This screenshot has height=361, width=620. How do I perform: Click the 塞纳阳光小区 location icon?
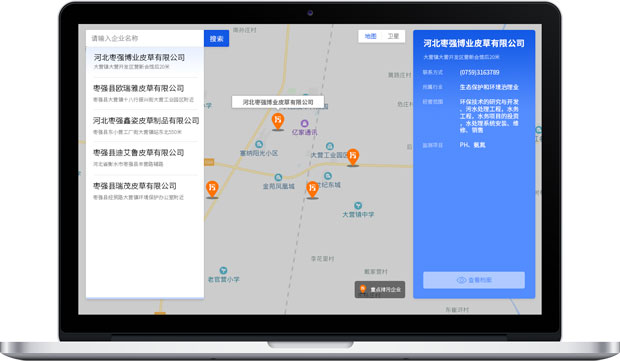(259, 144)
